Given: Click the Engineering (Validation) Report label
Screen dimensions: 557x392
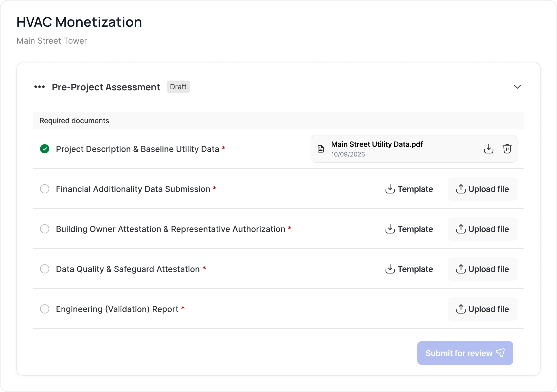Looking at the screenshot, I should click(x=117, y=309).
